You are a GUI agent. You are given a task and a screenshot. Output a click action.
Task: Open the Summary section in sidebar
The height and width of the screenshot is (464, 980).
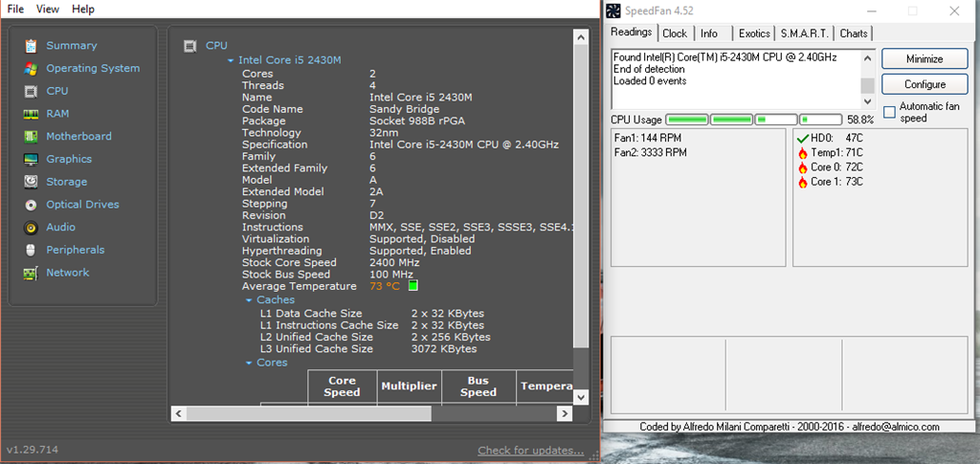(71, 46)
